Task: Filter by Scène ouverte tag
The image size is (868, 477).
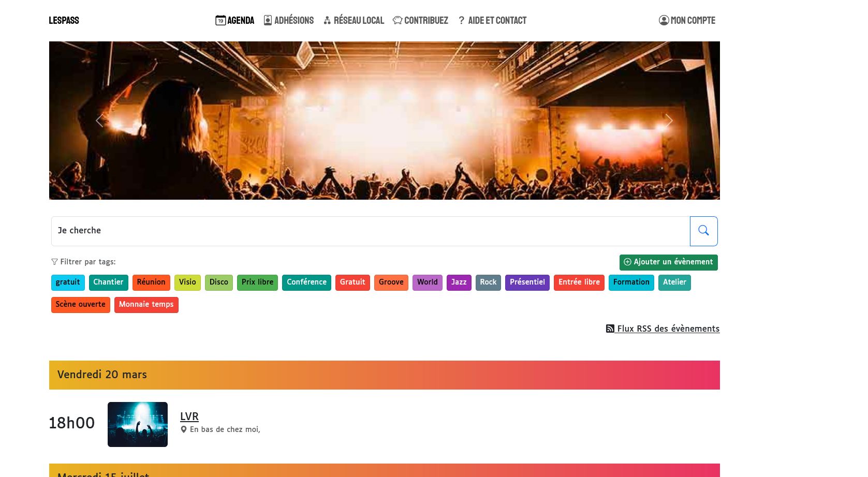Action: (80, 305)
